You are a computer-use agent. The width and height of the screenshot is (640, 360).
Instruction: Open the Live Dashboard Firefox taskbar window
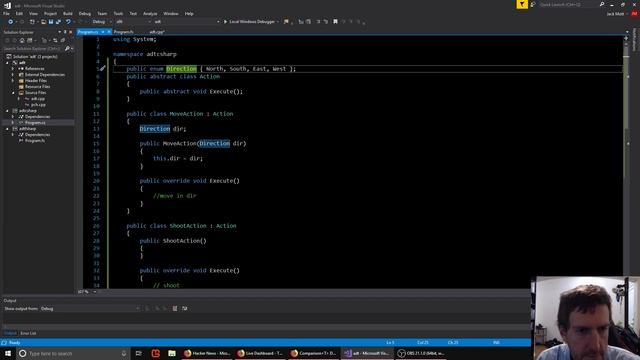260,353
